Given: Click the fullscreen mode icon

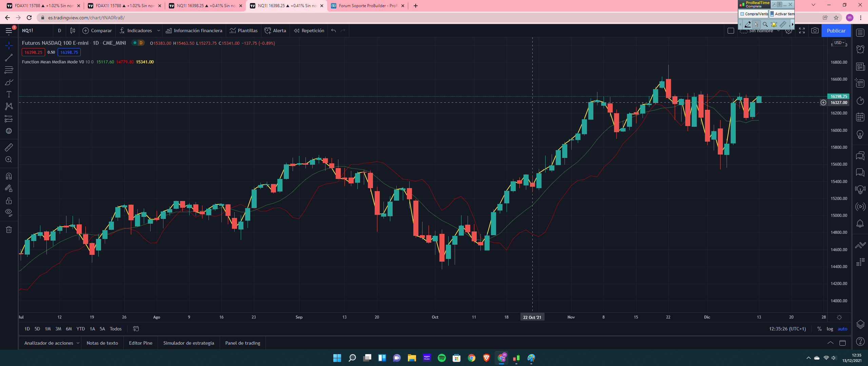Looking at the screenshot, I should tap(802, 30).
